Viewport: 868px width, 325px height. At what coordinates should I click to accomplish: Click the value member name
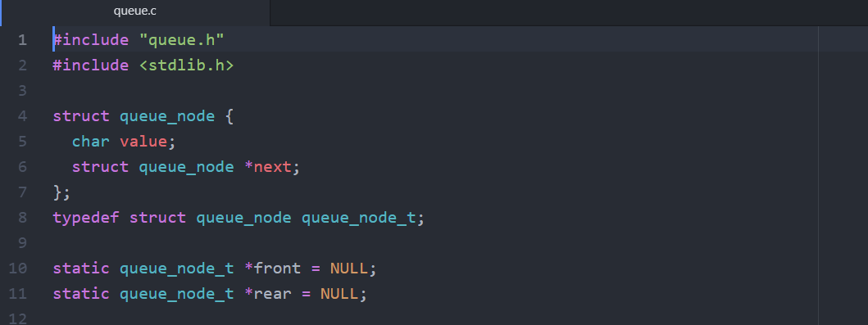pyautogui.click(x=143, y=142)
